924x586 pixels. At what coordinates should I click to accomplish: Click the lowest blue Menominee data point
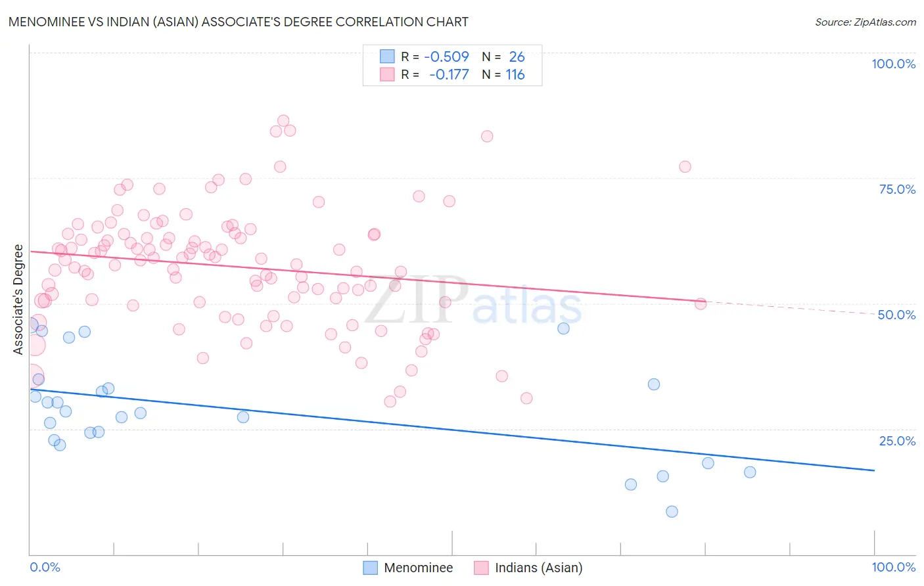click(672, 511)
